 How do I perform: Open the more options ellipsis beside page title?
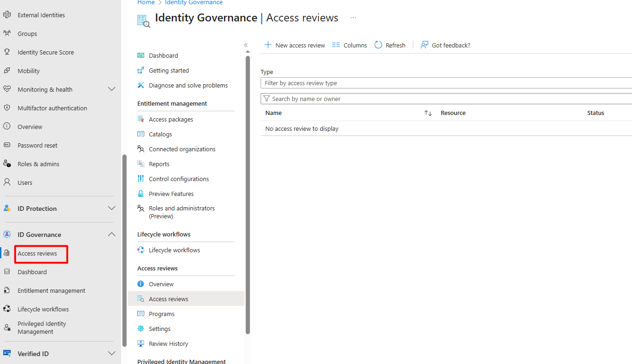click(353, 18)
